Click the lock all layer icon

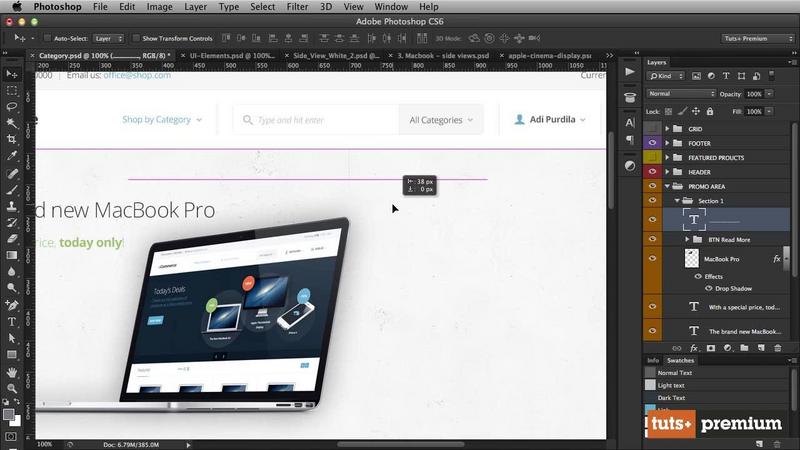coord(710,111)
